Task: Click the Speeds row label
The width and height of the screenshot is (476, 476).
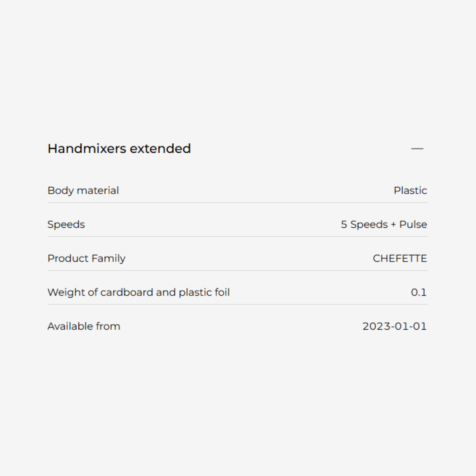Action: click(x=66, y=225)
